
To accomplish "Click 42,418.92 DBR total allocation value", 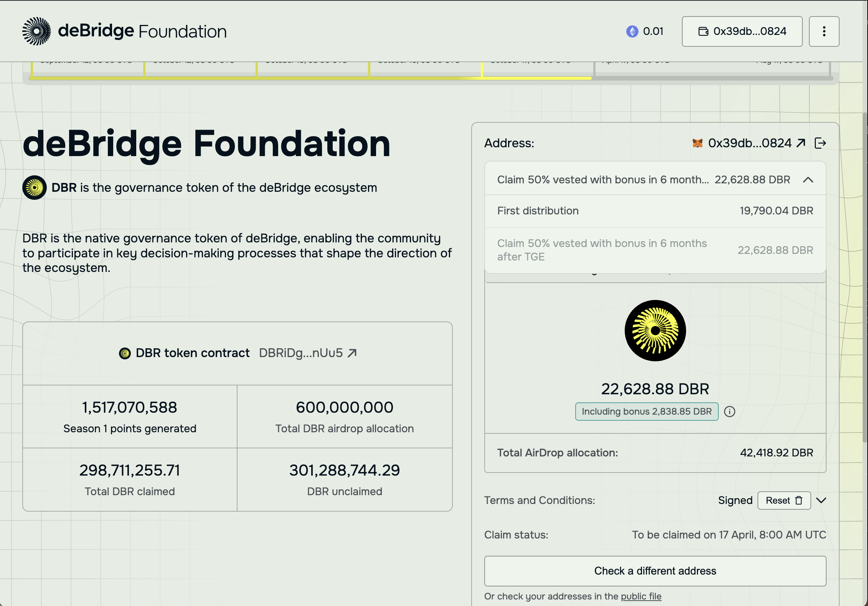I will 776,453.
